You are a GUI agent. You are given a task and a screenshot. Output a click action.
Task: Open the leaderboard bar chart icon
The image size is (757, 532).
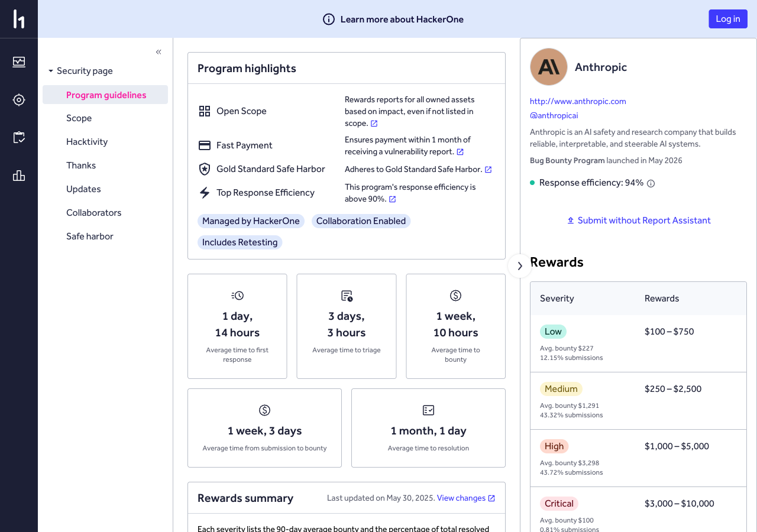click(x=19, y=176)
